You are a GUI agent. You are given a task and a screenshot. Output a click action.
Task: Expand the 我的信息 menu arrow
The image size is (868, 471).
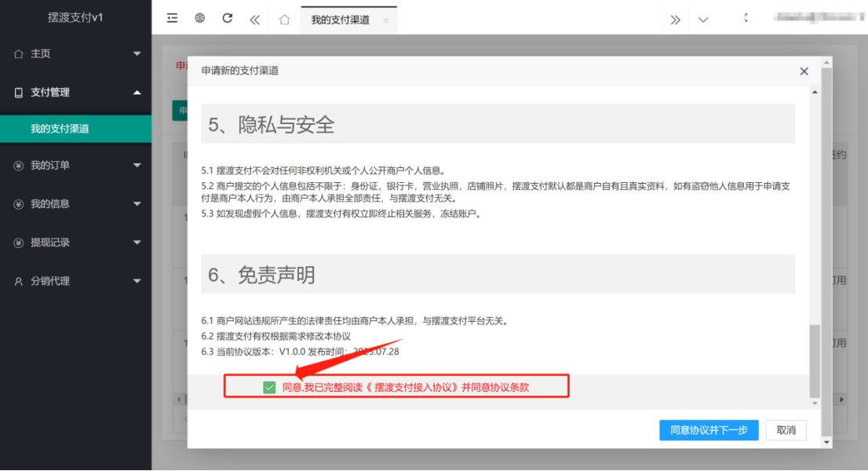(137, 203)
